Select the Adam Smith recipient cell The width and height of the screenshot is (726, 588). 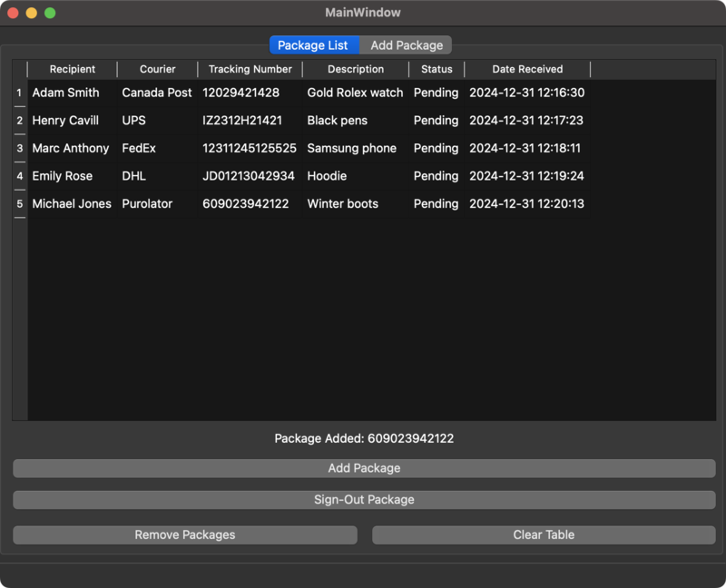tap(66, 93)
